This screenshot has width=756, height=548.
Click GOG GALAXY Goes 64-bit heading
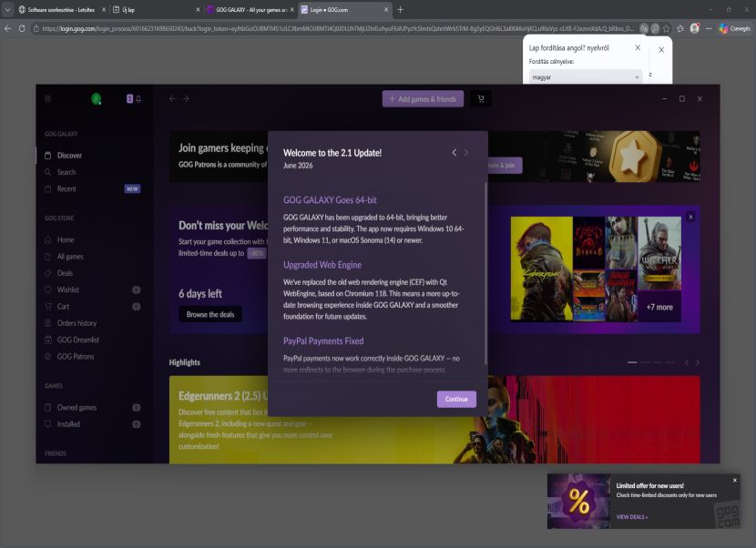[330, 200]
